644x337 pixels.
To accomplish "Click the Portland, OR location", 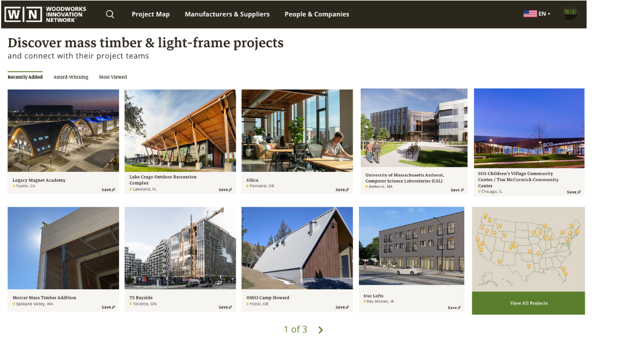I will coord(260,186).
